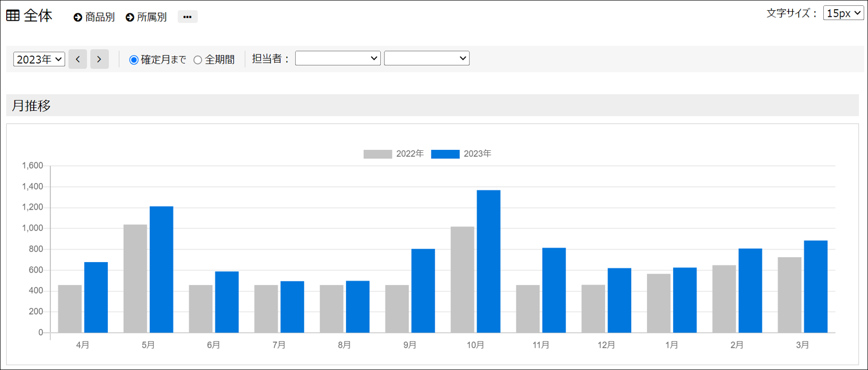Open the 2023年 year dropdown
Image resolution: width=868 pixels, height=370 pixels.
click(39, 59)
